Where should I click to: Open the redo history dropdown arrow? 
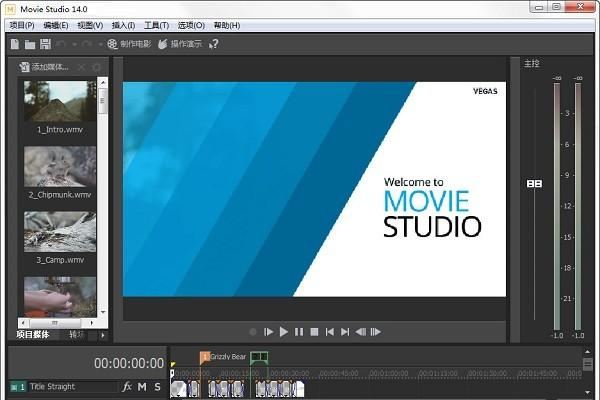[98, 44]
